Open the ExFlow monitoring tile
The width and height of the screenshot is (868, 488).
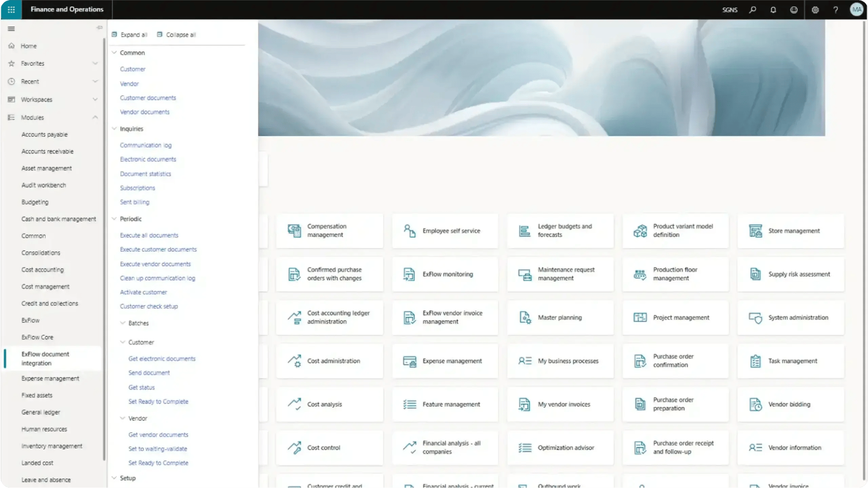pos(445,274)
